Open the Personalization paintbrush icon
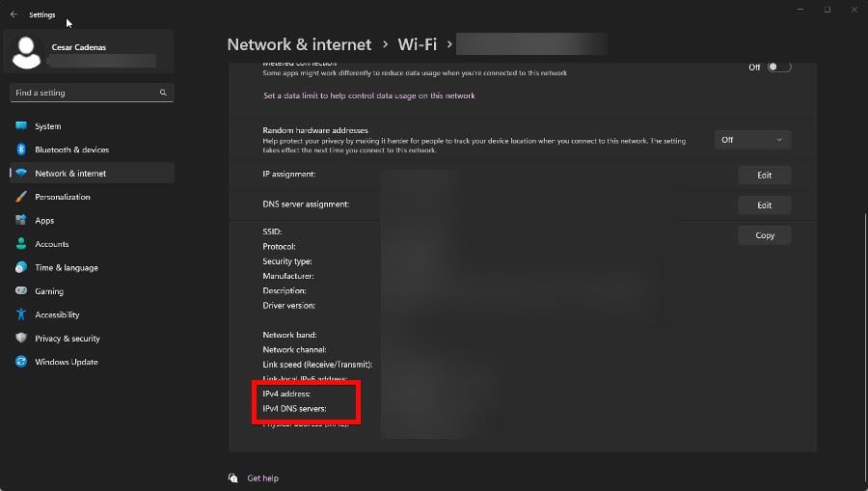Screen dimensions: 868x491 (21, 197)
